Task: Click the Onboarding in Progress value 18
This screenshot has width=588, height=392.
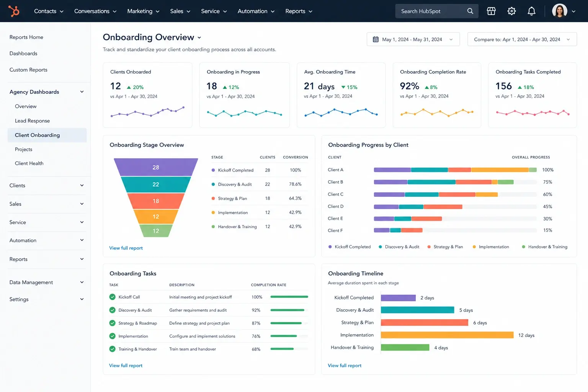Action: [x=212, y=86]
